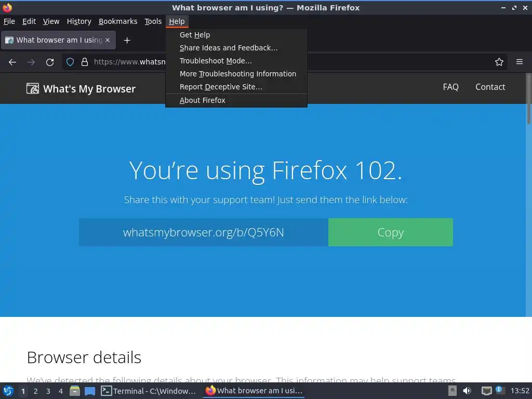Open the History menu
The image size is (532, 399).
pos(79,21)
